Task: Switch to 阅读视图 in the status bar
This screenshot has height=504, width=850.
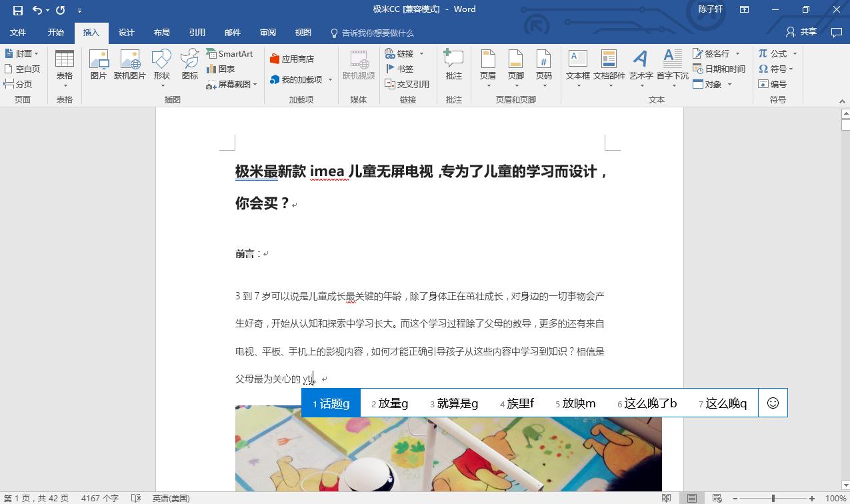Action: tap(666, 497)
